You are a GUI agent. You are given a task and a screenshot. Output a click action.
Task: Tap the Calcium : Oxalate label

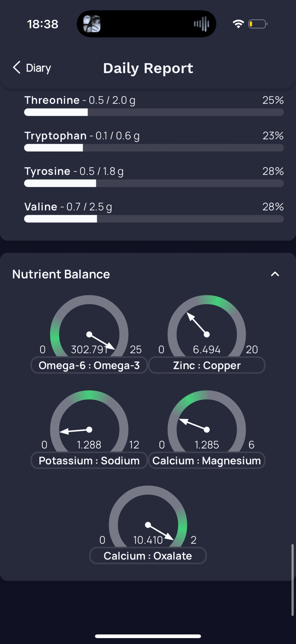pyautogui.click(x=148, y=556)
